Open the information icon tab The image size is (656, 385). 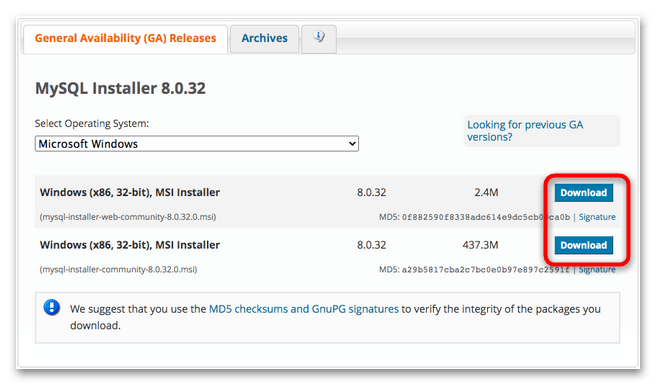319,38
